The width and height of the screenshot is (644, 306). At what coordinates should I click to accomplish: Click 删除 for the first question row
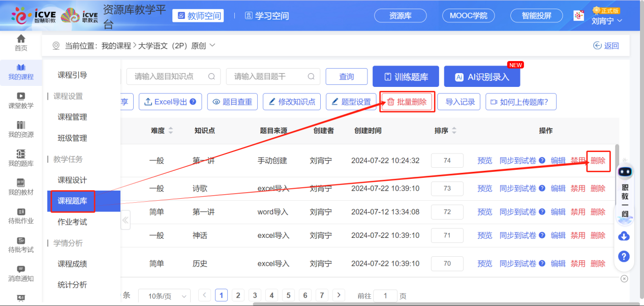[x=598, y=161]
